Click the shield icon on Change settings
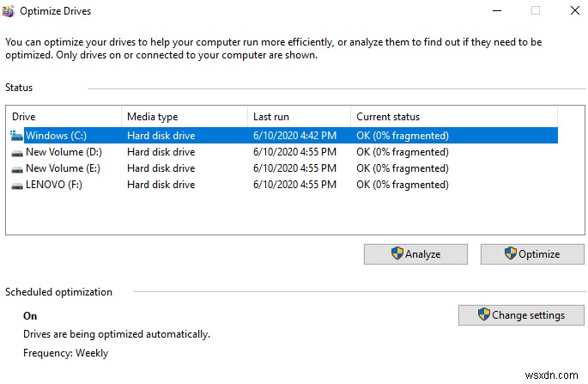Viewport: 588px width, 384px height. (484, 314)
